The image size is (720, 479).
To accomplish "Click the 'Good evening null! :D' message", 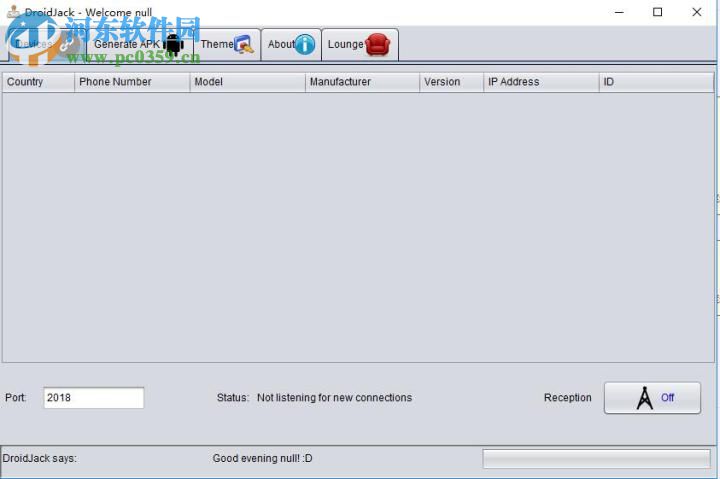I will pyautogui.click(x=262, y=458).
